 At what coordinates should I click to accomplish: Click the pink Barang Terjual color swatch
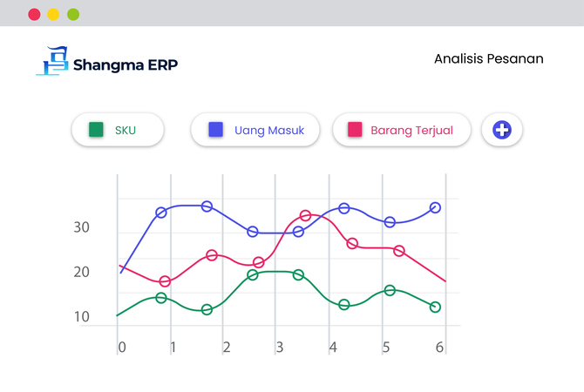pyautogui.click(x=355, y=131)
